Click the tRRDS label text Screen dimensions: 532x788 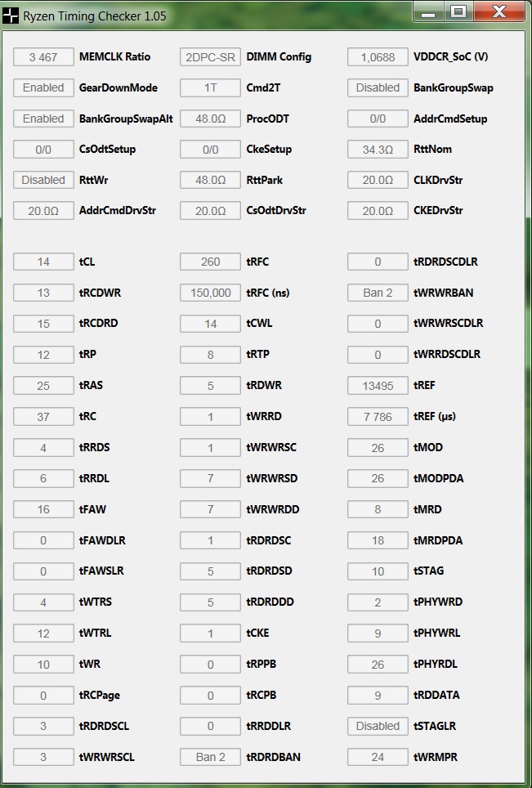click(95, 447)
